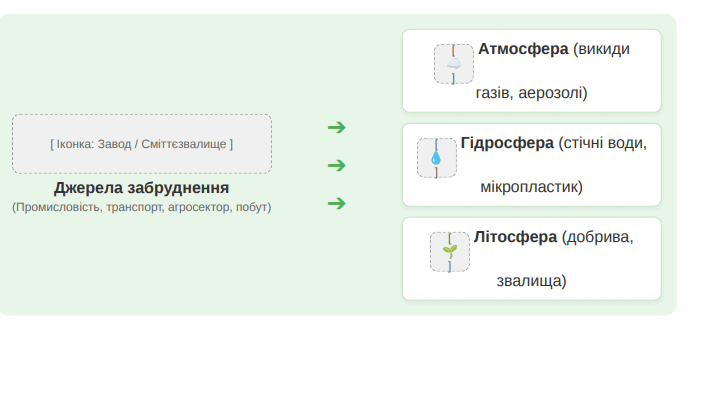Click the text (стічні води,

coord(603,143)
